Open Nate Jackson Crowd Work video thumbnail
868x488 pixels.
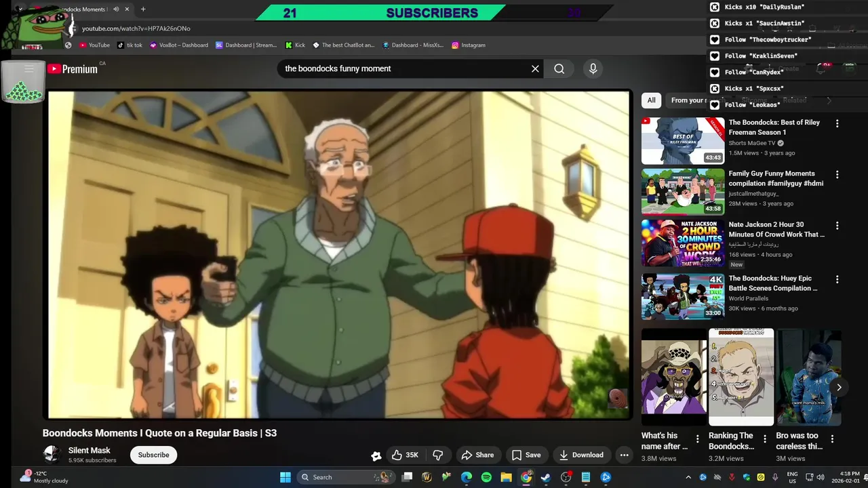(x=683, y=243)
